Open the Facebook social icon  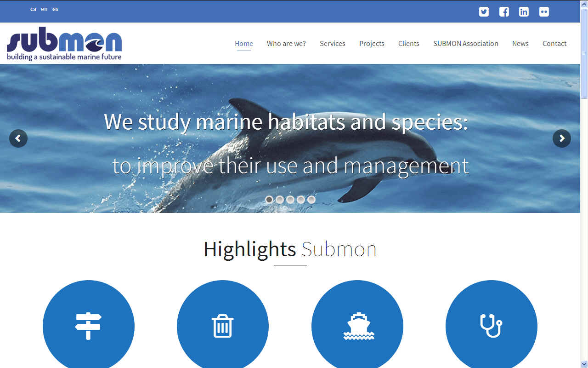[504, 12]
